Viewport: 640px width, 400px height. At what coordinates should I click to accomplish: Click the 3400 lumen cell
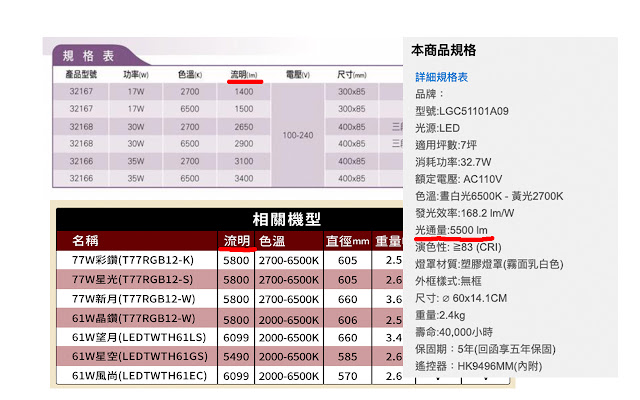point(244,178)
